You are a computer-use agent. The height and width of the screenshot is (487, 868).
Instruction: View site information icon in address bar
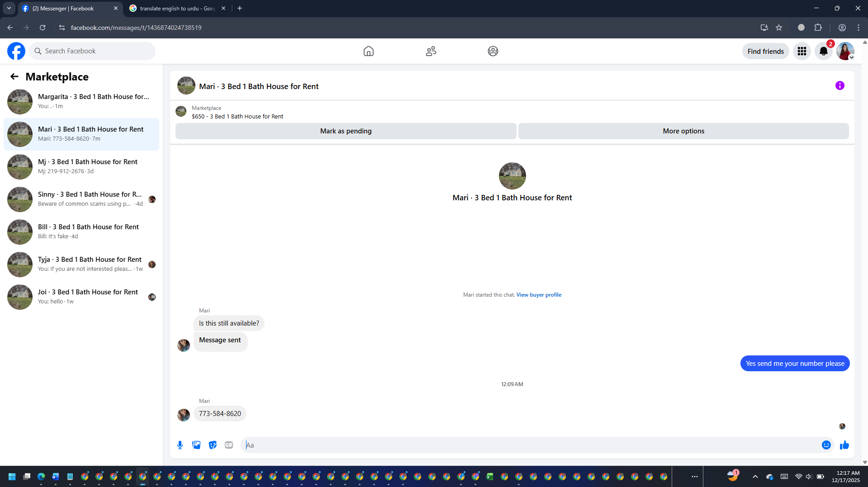click(x=62, y=28)
